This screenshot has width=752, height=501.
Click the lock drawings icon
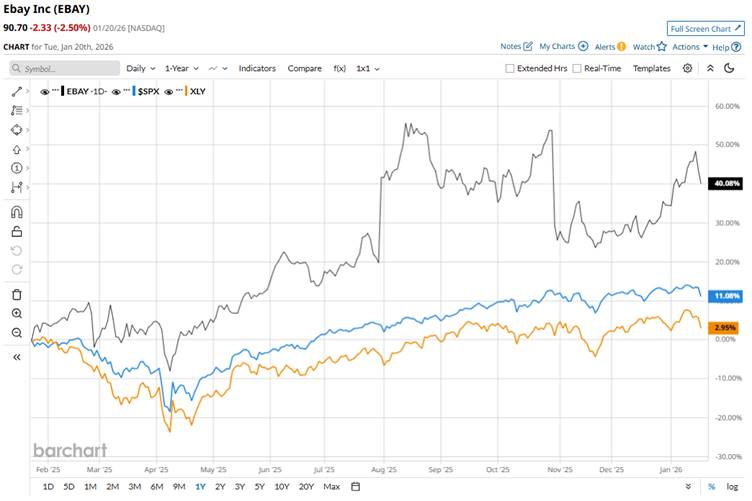click(17, 231)
